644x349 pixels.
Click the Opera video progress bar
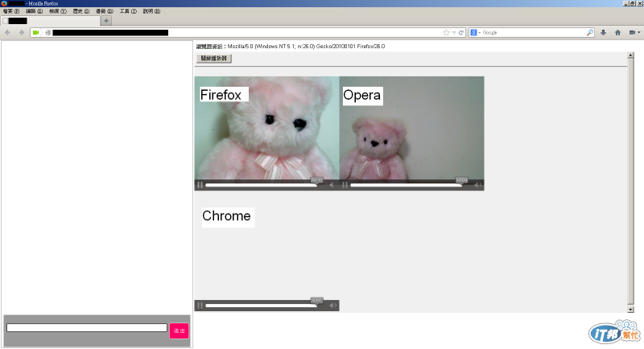click(x=406, y=185)
